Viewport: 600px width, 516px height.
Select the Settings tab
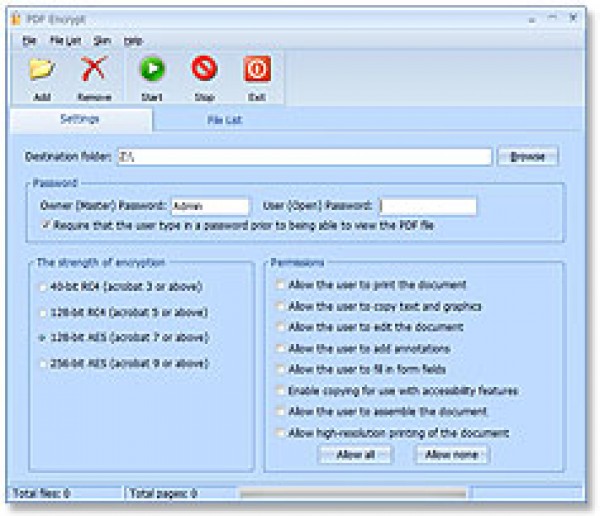(x=80, y=120)
